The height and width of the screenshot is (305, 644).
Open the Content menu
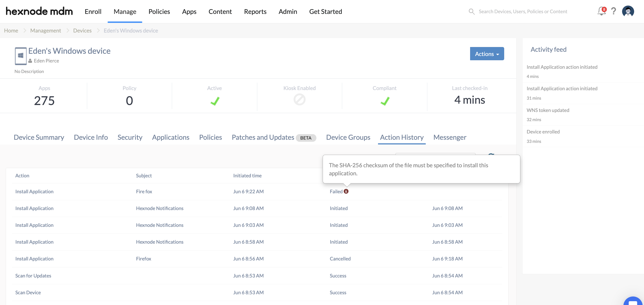click(x=220, y=11)
